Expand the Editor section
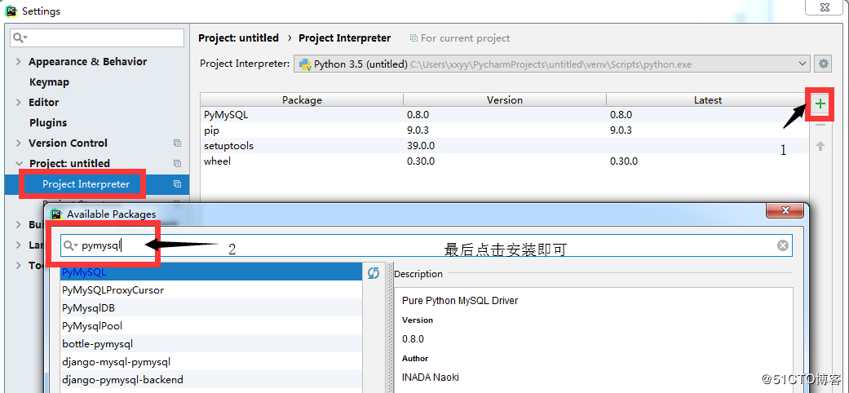The height and width of the screenshot is (393, 849). pyautogui.click(x=19, y=102)
